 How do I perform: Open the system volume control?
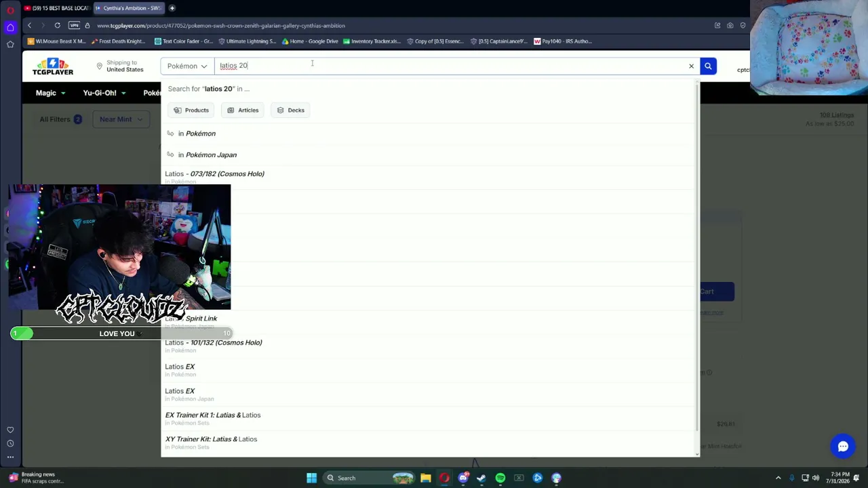[x=816, y=478]
